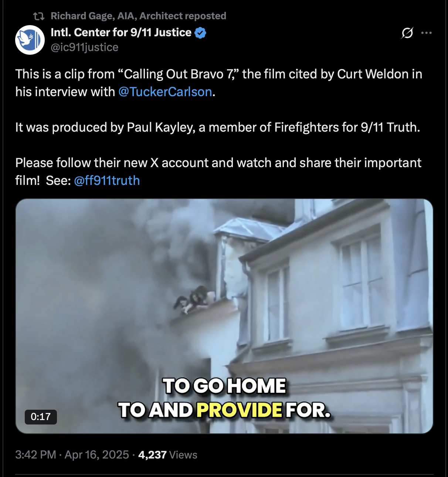
Task: Open the three-dot more options menu
Action: point(427,33)
